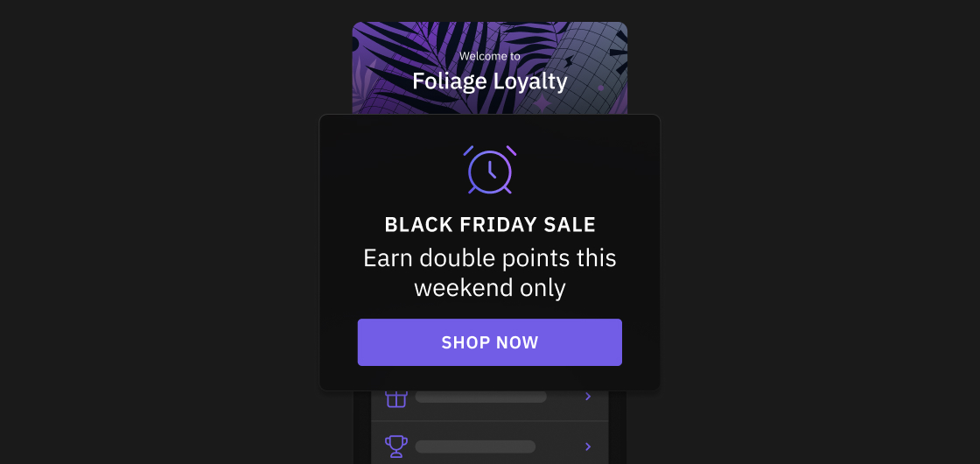980x464 pixels.
Task: Click the Foliage Loyalty title
Action: [490, 81]
